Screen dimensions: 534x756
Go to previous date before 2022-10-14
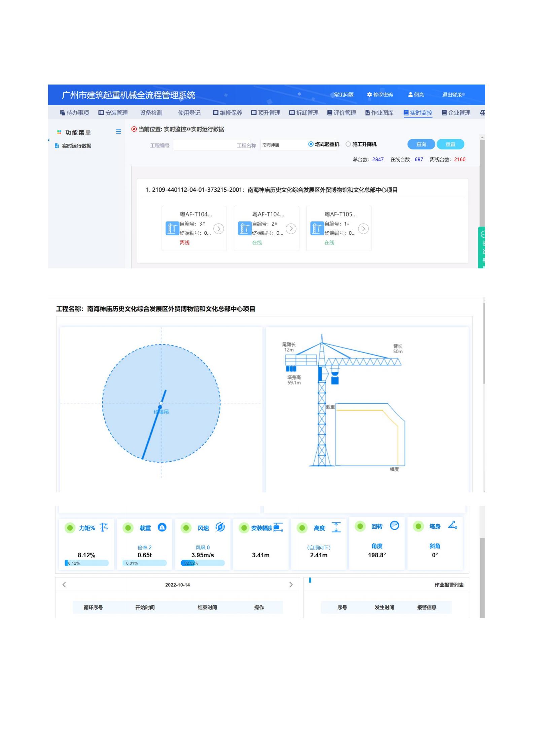pos(64,585)
